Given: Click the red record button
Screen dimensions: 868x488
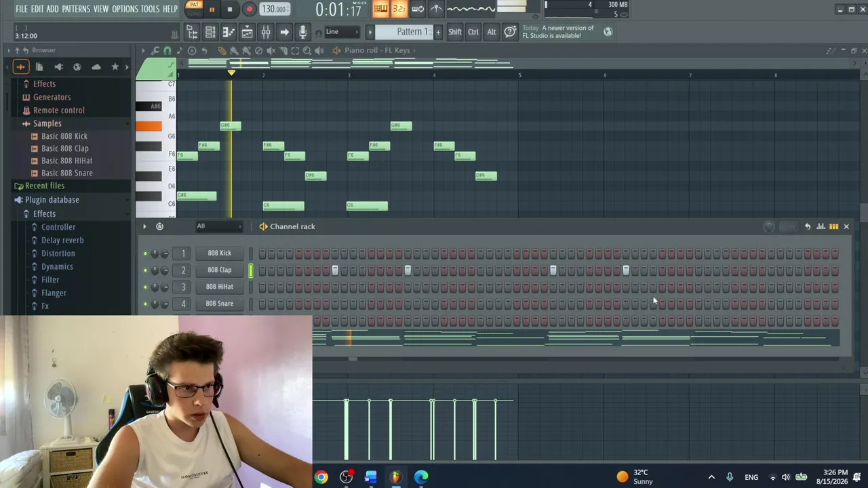Looking at the screenshot, I should pyautogui.click(x=249, y=9).
